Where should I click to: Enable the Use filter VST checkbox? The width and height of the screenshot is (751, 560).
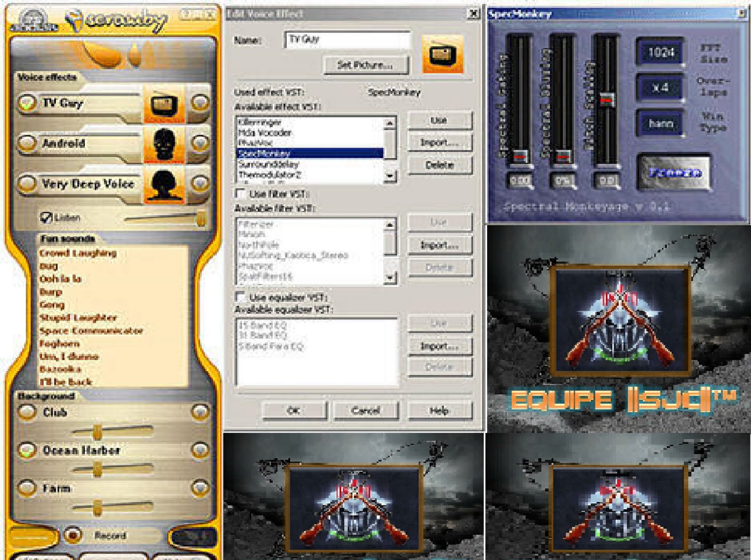(x=241, y=193)
